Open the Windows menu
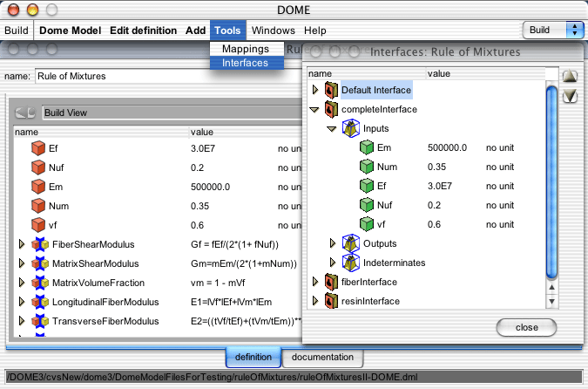Viewport: 588px width, 389px height. [x=273, y=31]
